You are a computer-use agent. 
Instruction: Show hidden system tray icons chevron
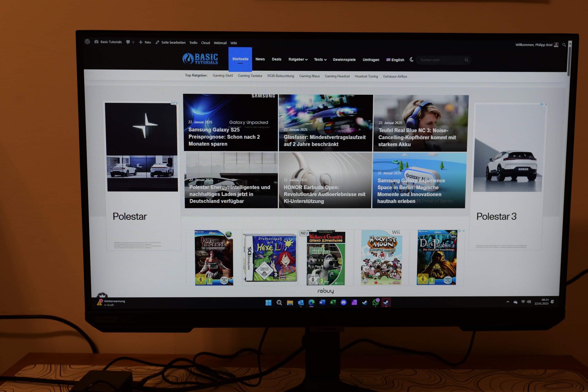508,302
